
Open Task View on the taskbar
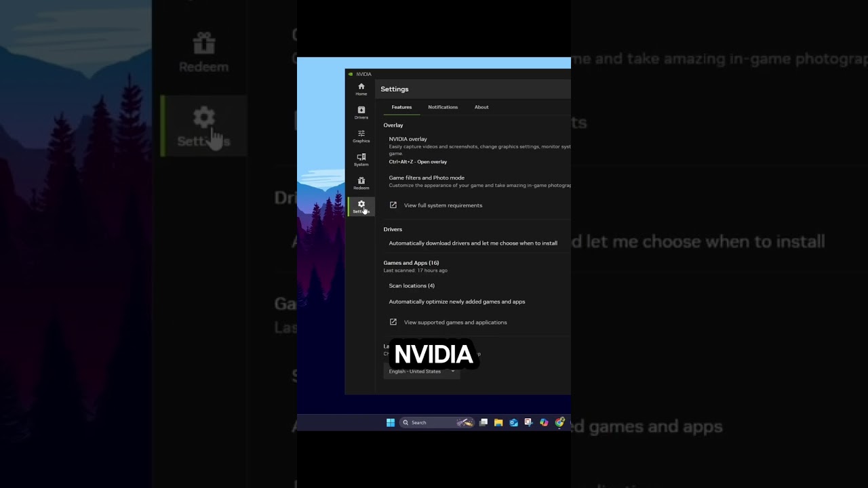click(484, 422)
